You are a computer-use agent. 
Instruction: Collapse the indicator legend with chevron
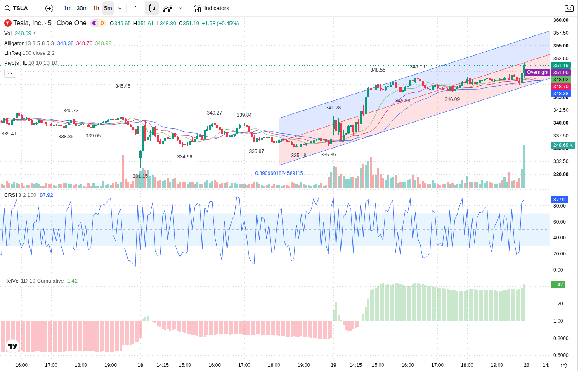point(10,73)
